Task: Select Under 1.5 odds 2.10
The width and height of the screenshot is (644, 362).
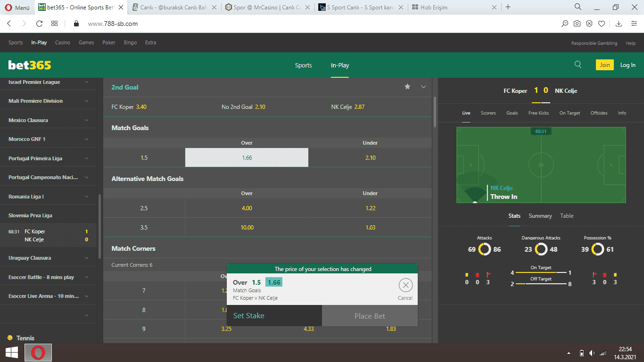Action: click(x=370, y=157)
